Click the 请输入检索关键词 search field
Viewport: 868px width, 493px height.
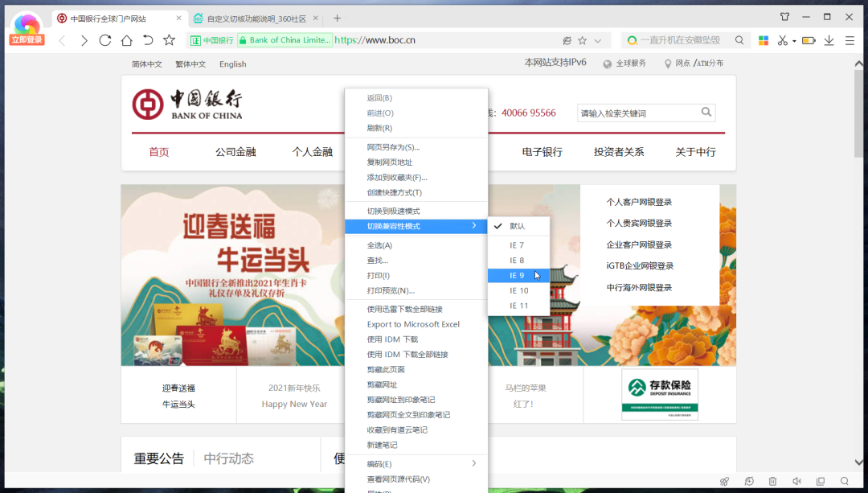[x=640, y=113]
